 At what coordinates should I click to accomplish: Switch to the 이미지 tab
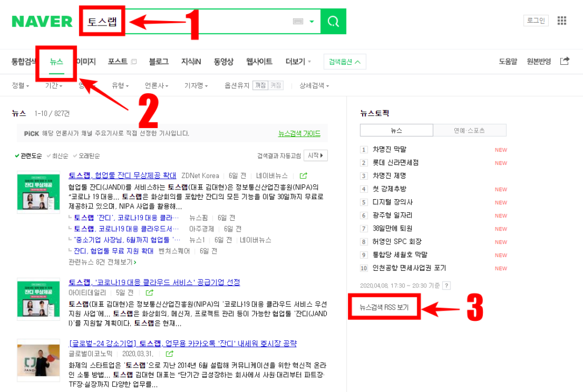click(86, 61)
